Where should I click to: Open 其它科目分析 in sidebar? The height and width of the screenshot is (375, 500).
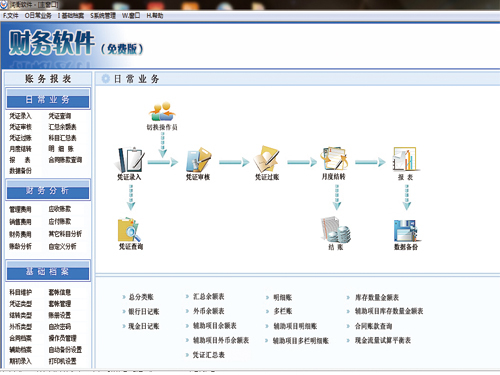click(65, 234)
